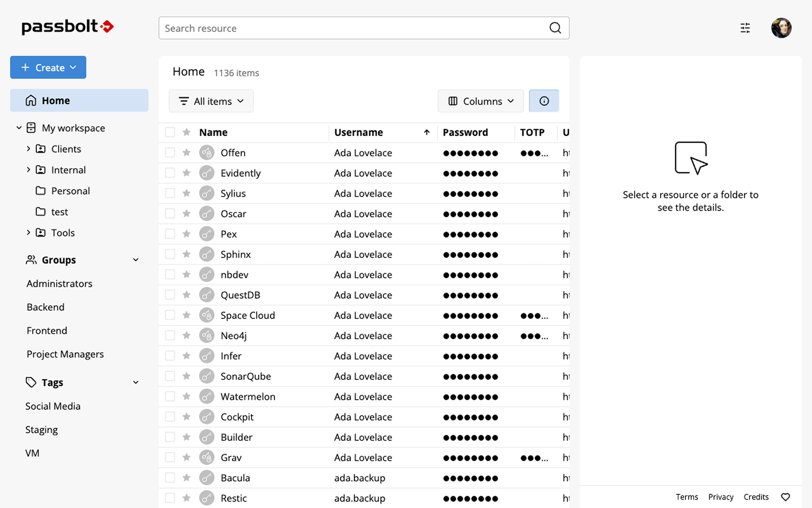Click the passbolt logo
The image size is (812, 508).
tap(67, 27)
